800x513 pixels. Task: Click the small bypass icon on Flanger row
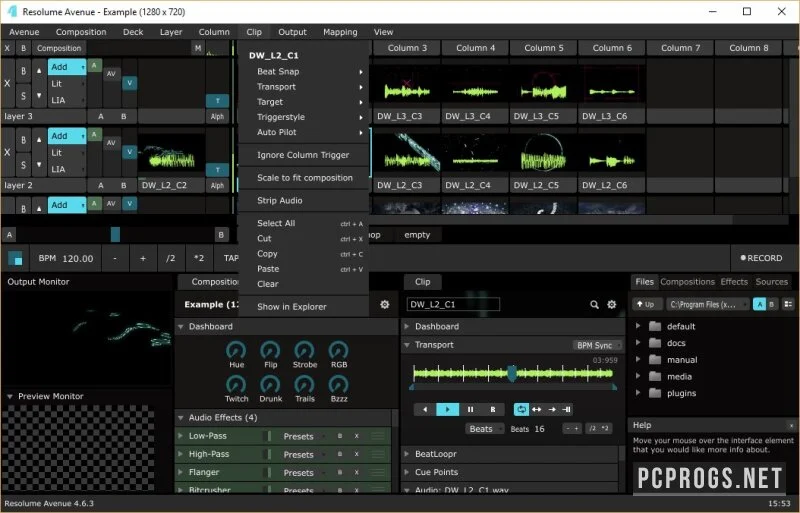pos(340,473)
